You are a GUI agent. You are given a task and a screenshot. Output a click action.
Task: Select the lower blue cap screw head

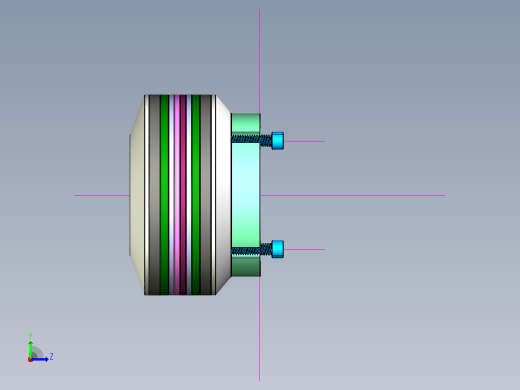tap(278, 249)
